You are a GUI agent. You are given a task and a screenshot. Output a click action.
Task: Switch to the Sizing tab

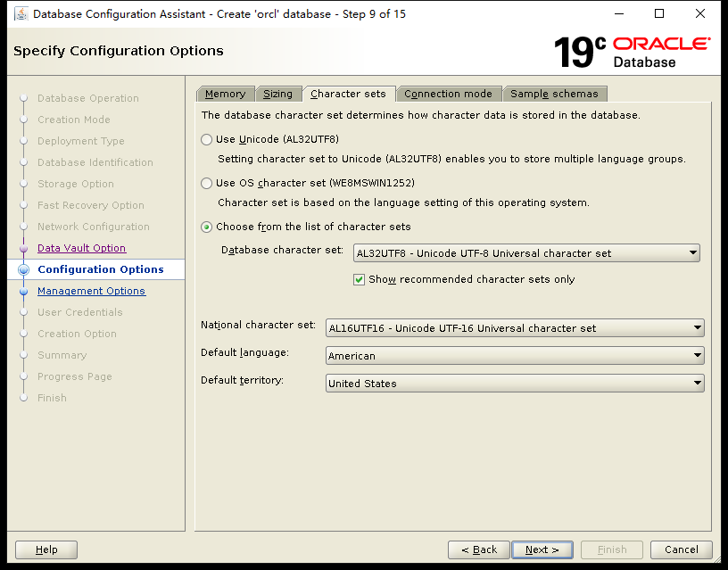point(278,94)
